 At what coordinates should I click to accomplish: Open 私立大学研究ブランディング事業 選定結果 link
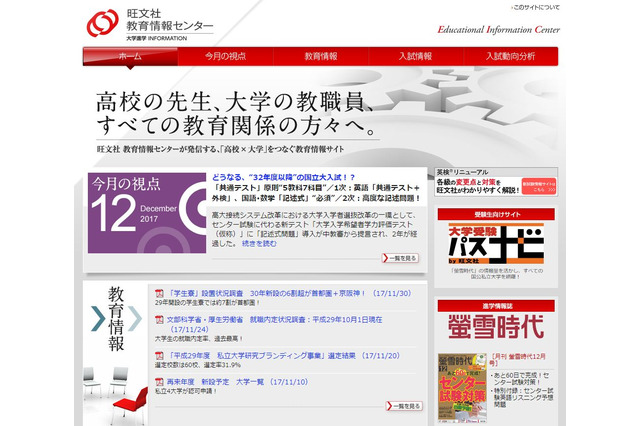283,356
